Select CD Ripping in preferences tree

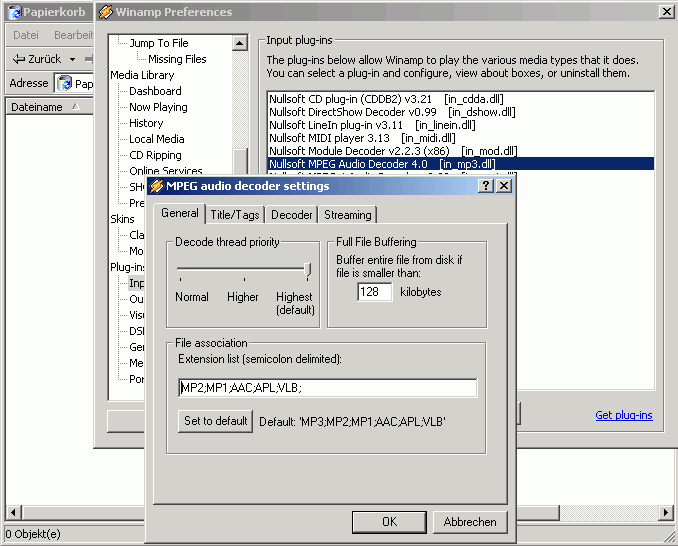(x=155, y=155)
